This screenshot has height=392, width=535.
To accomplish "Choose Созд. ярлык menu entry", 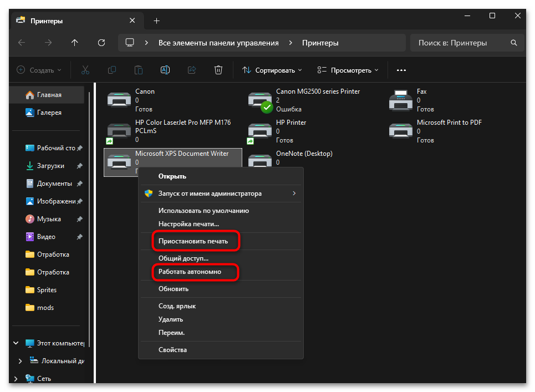I will point(221,306).
